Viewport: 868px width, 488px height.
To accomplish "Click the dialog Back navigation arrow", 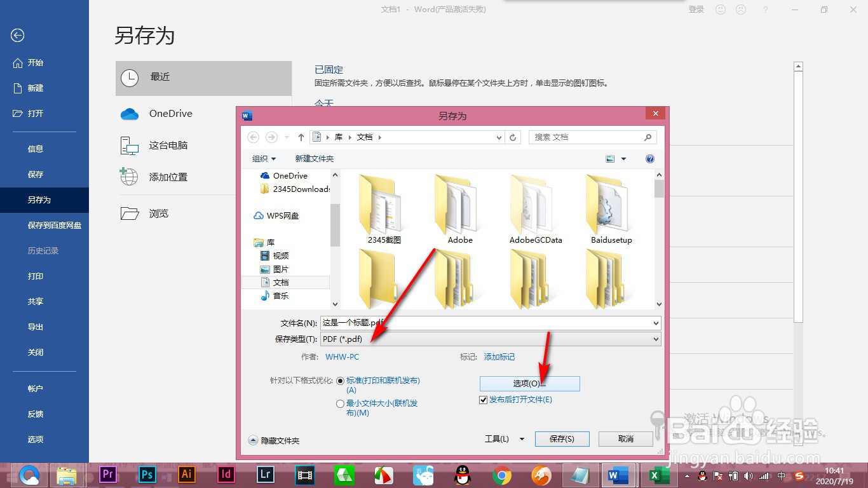I will (x=253, y=137).
